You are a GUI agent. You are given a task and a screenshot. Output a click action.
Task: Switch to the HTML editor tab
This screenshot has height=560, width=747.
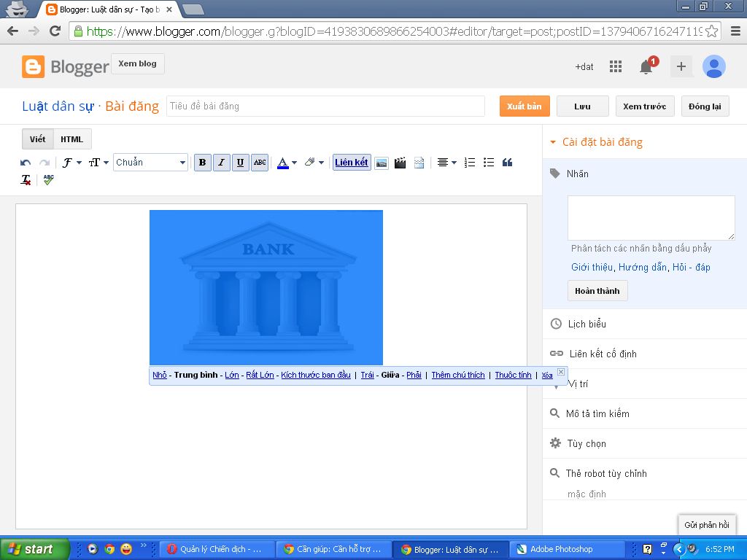coord(71,139)
